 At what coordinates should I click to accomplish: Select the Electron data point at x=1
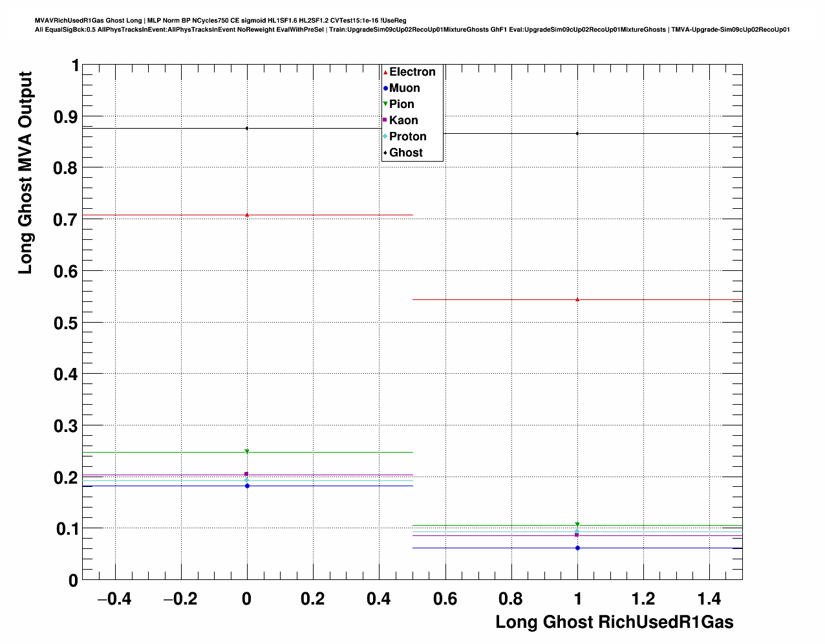tap(577, 299)
